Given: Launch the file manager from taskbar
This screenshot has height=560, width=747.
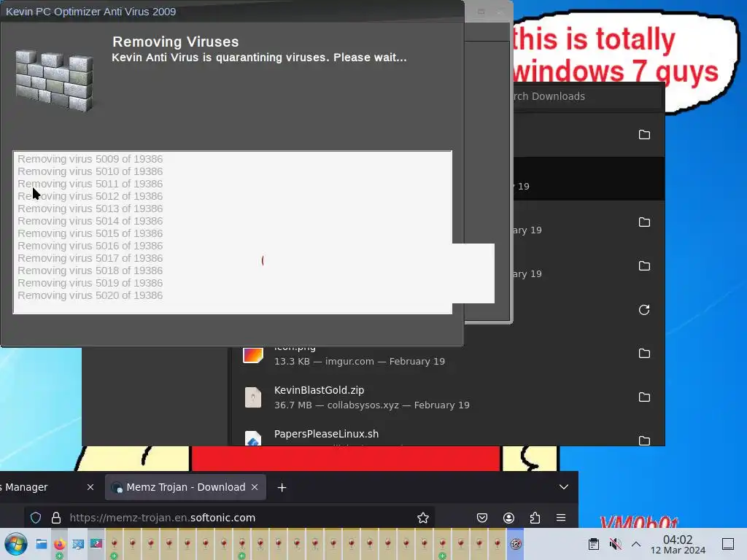Looking at the screenshot, I should pyautogui.click(x=42, y=544).
